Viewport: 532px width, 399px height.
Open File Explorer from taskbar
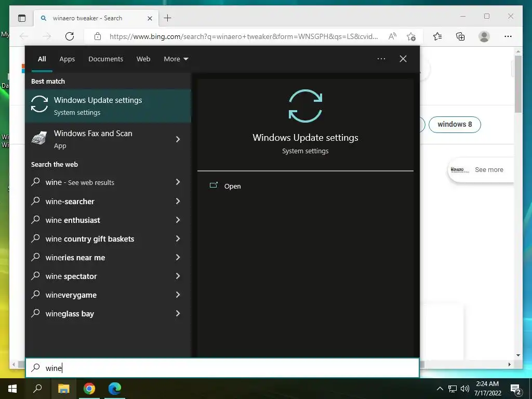point(63,389)
